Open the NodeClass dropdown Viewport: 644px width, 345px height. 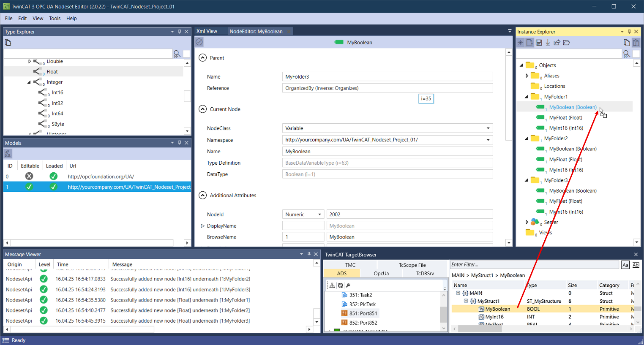(488, 128)
